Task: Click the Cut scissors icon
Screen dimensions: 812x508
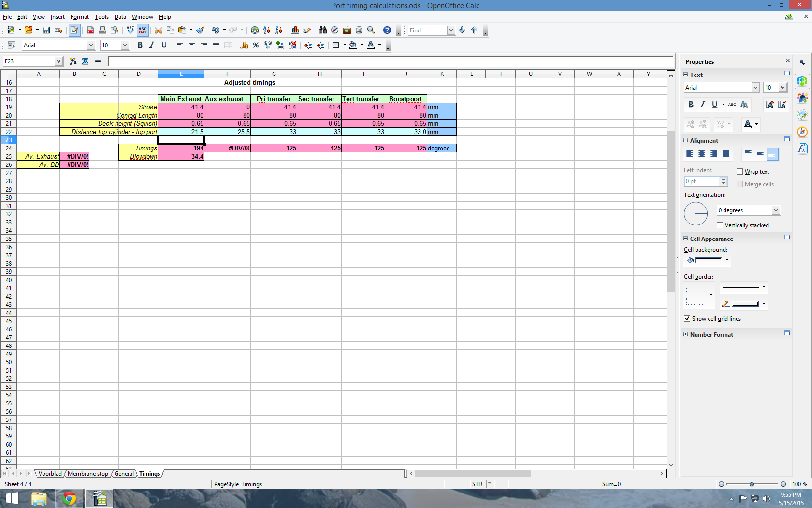Action: click(x=158, y=30)
